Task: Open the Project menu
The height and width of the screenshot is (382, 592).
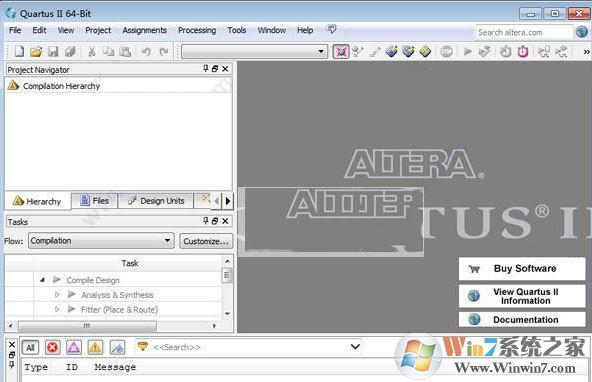Action: click(x=98, y=30)
